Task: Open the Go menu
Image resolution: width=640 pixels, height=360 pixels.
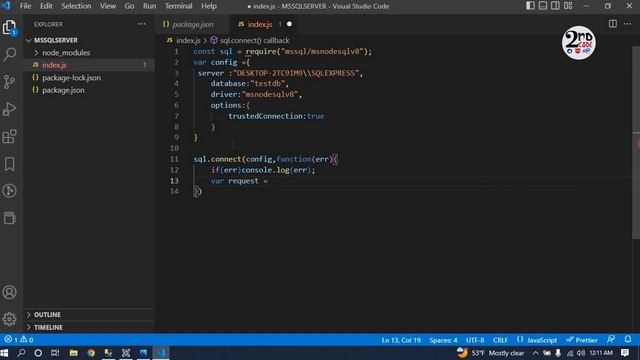Action: (129, 6)
